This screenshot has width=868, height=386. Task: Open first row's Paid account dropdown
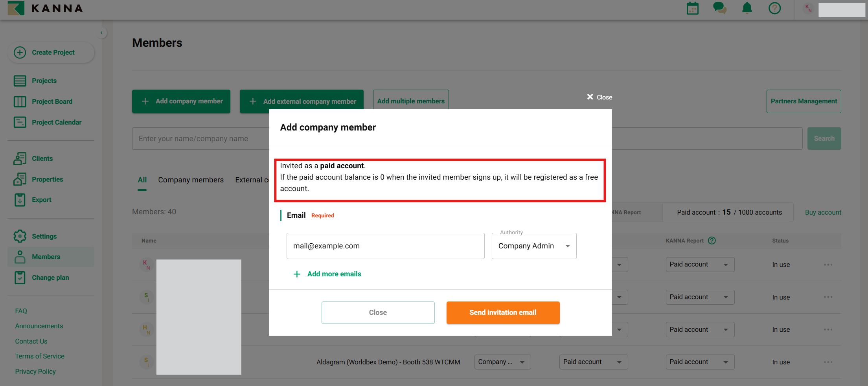pyautogui.click(x=699, y=265)
